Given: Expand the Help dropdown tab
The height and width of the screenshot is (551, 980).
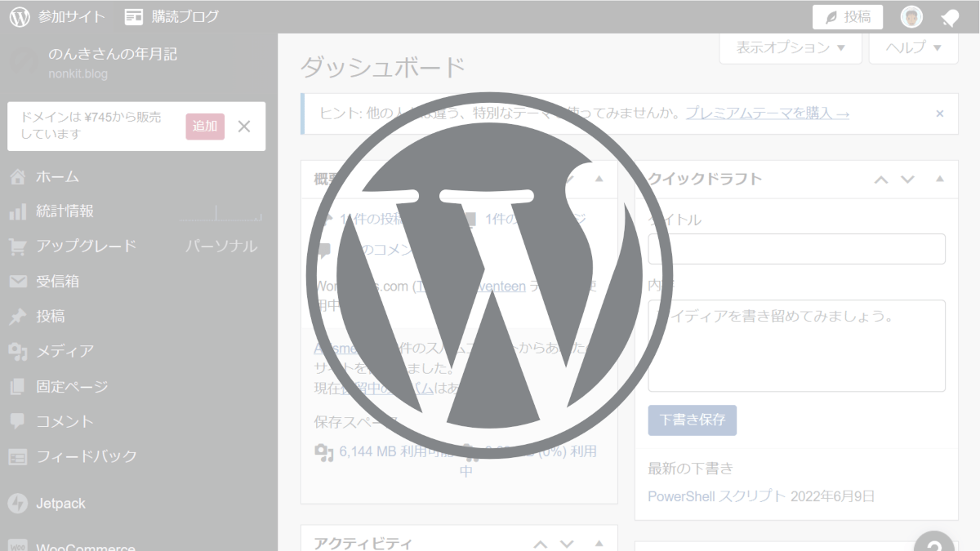Looking at the screenshot, I should pos(913,47).
